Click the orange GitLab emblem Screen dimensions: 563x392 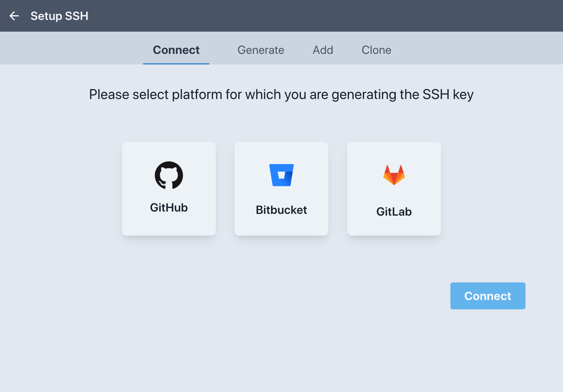[394, 175]
